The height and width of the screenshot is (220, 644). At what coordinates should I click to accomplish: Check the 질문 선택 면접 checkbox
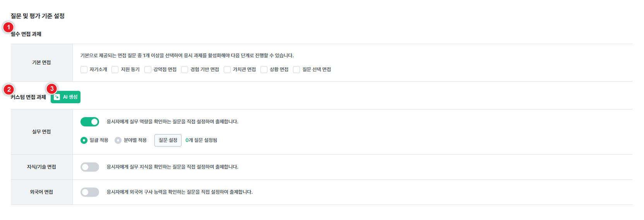click(296, 70)
